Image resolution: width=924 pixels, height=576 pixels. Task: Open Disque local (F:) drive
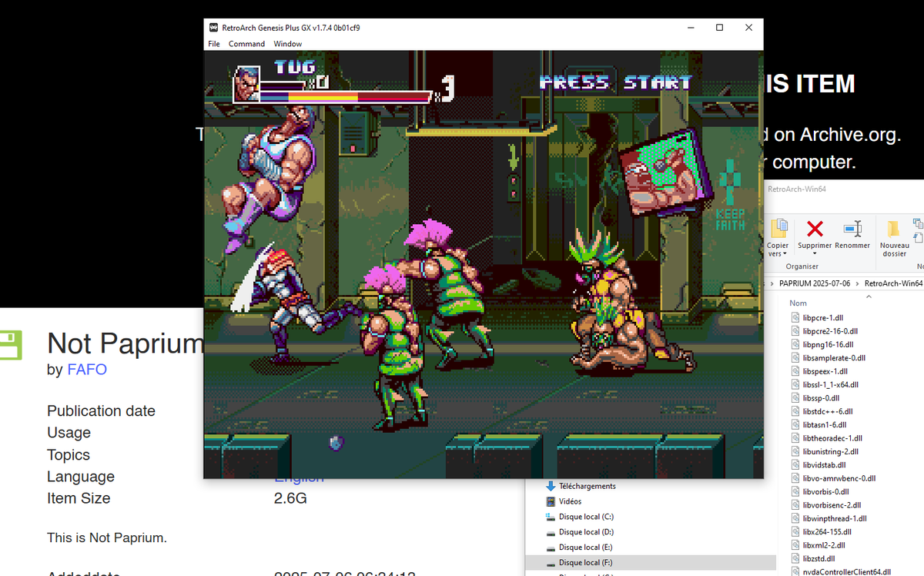click(x=586, y=563)
